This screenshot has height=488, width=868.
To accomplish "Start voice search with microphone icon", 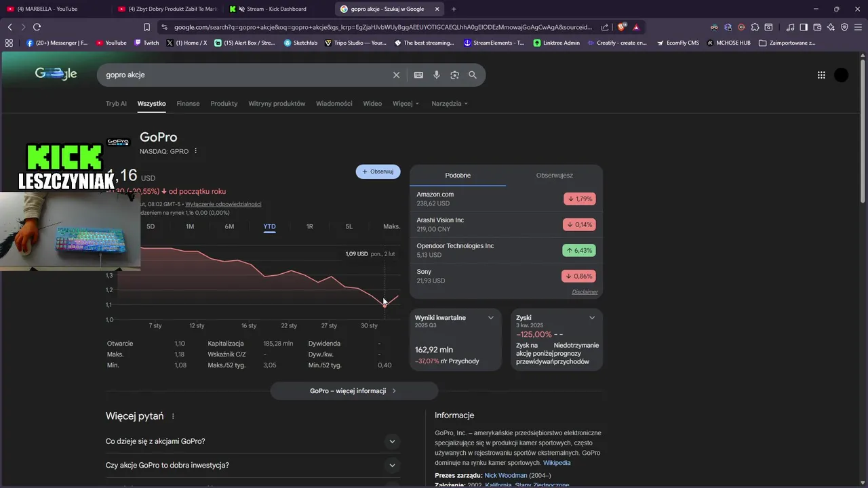I will click(x=437, y=75).
